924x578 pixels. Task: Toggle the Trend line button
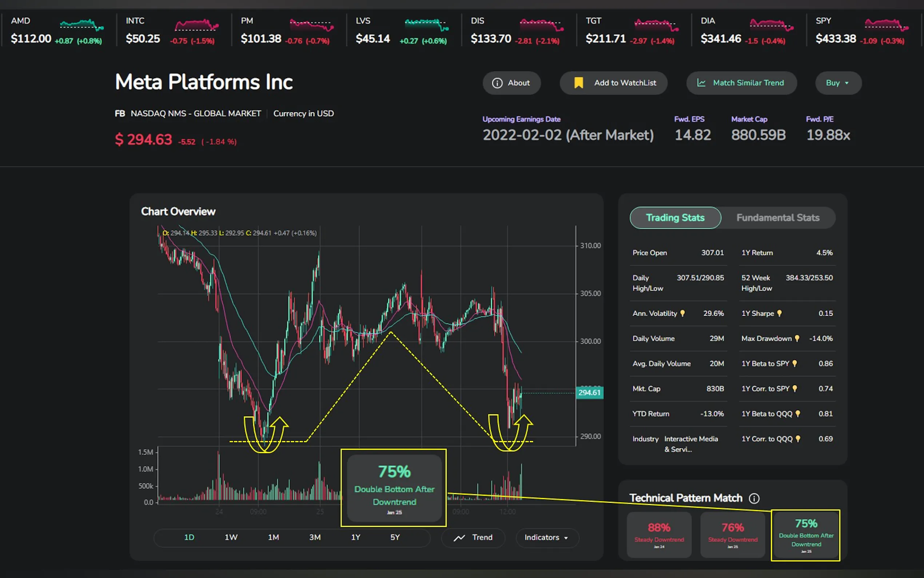473,538
